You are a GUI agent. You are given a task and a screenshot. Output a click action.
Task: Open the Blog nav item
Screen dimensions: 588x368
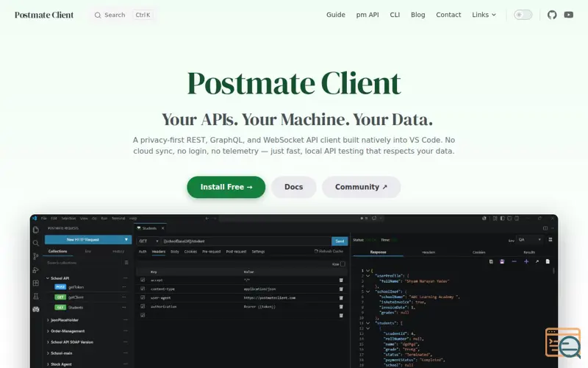coord(417,15)
